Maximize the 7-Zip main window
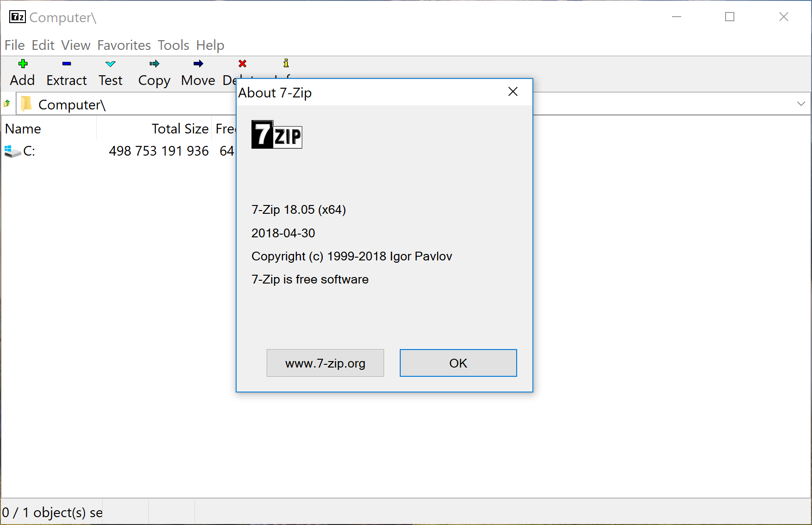This screenshot has width=812, height=525. pyautogui.click(x=730, y=17)
